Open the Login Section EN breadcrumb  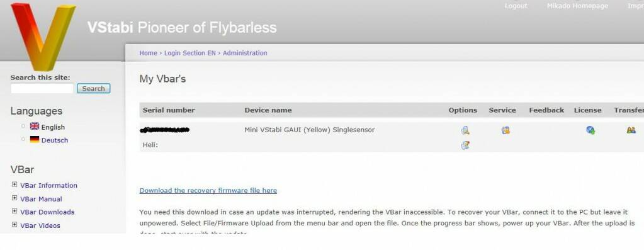[x=189, y=53]
